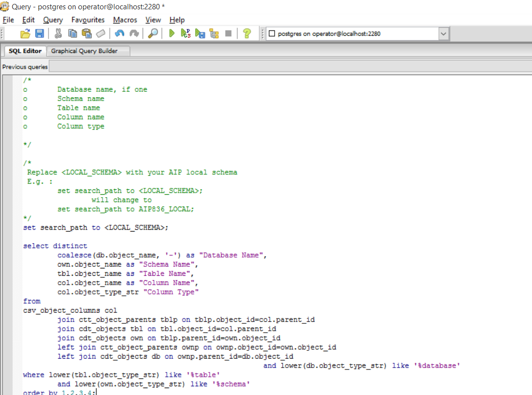Select the SQL Editor tab

25,51
